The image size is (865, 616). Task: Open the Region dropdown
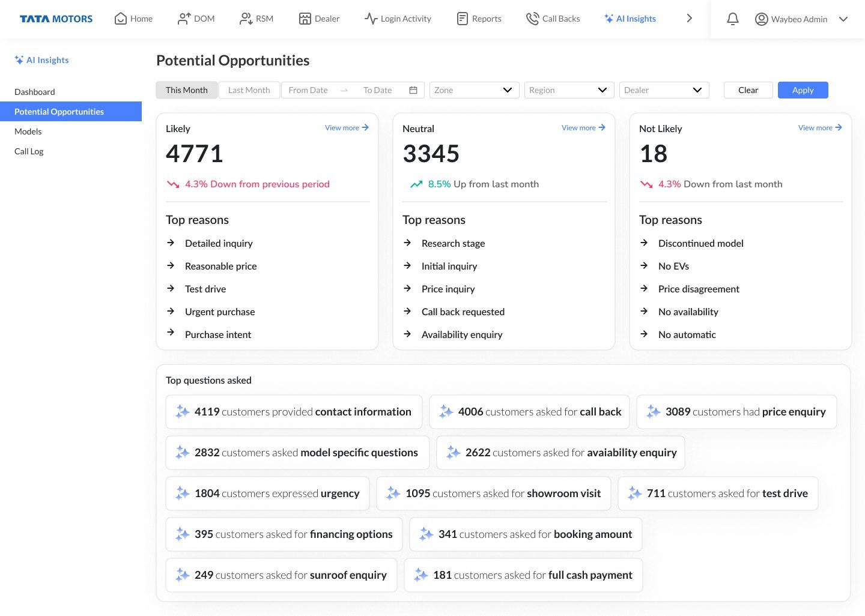point(569,90)
